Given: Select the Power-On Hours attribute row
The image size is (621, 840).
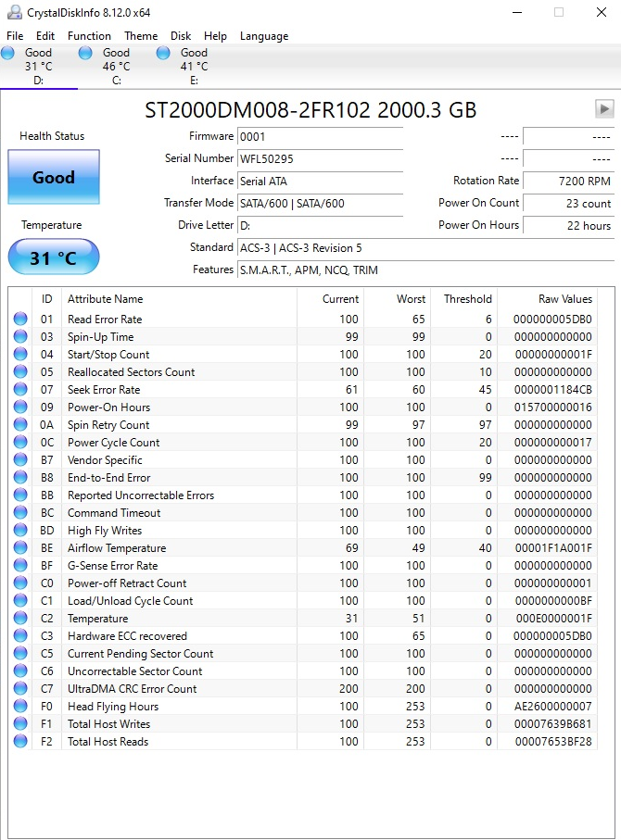Looking at the screenshot, I should pyautogui.click(x=303, y=407).
